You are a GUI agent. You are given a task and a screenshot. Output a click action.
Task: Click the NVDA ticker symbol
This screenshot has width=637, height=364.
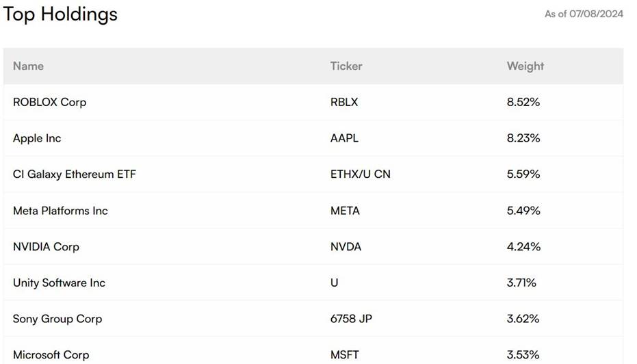pyautogui.click(x=346, y=246)
